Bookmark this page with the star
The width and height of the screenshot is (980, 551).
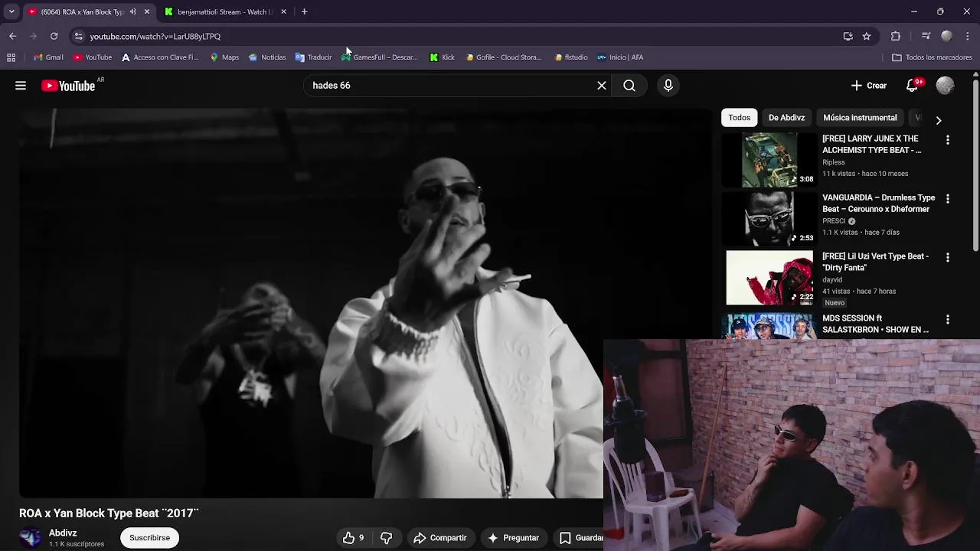867,36
